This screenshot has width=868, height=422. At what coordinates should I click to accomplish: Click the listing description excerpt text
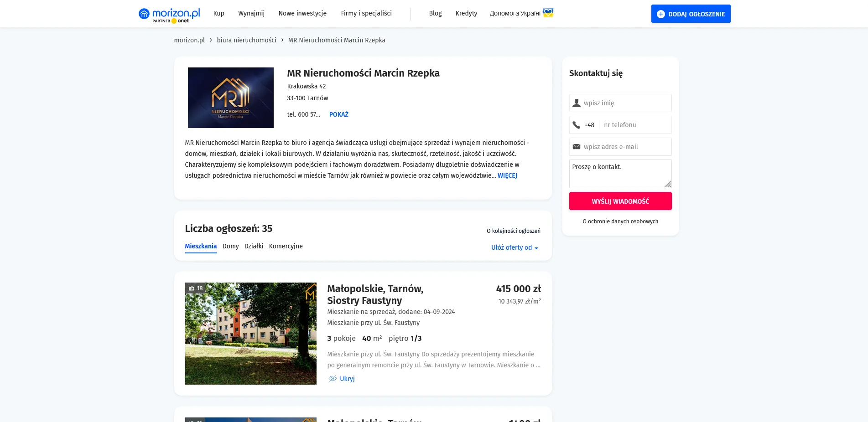point(434,360)
